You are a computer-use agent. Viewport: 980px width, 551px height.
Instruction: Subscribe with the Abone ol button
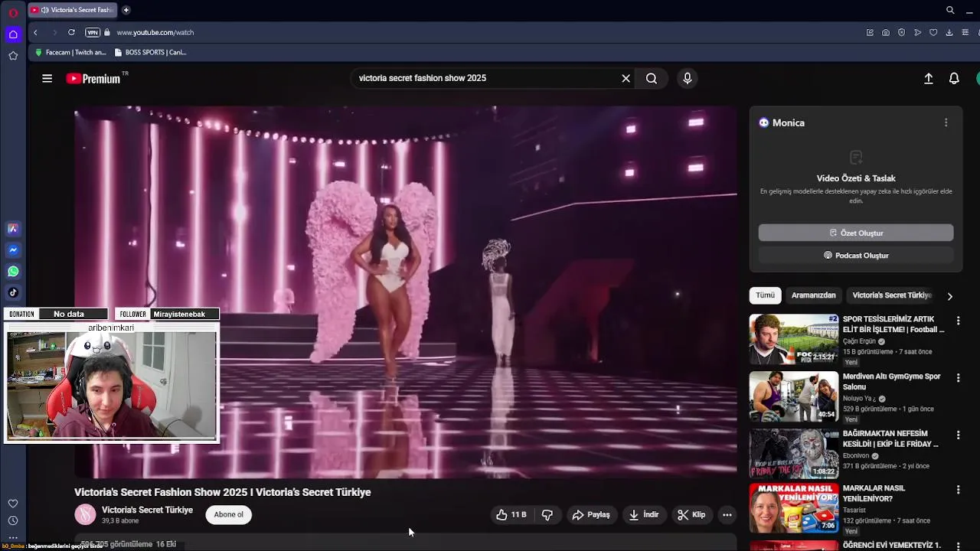click(x=228, y=515)
